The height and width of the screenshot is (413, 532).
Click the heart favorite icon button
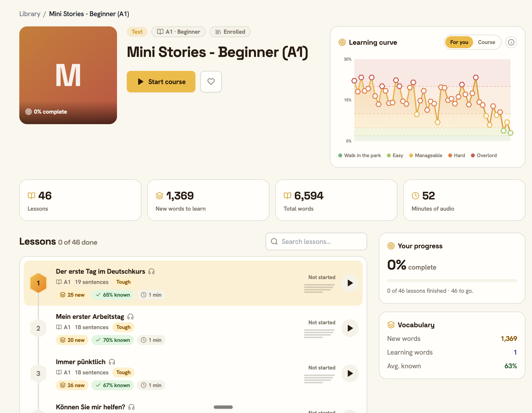pyautogui.click(x=211, y=82)
